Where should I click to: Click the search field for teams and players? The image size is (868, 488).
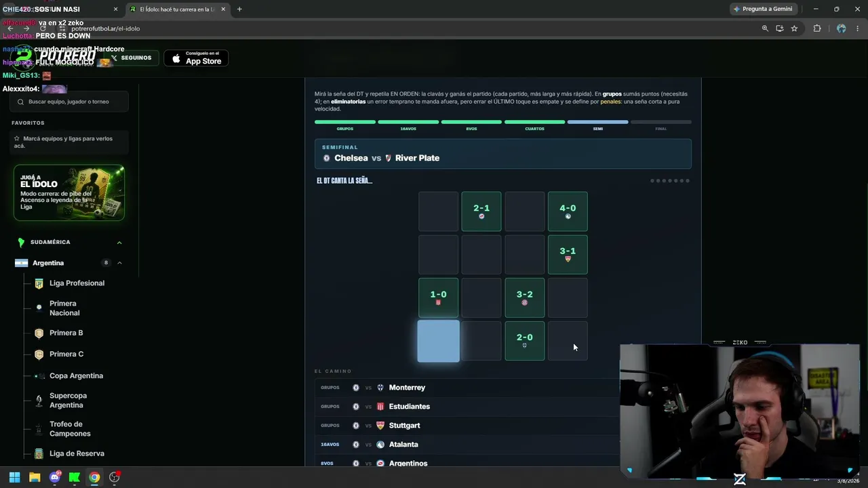tap(69, 102)
